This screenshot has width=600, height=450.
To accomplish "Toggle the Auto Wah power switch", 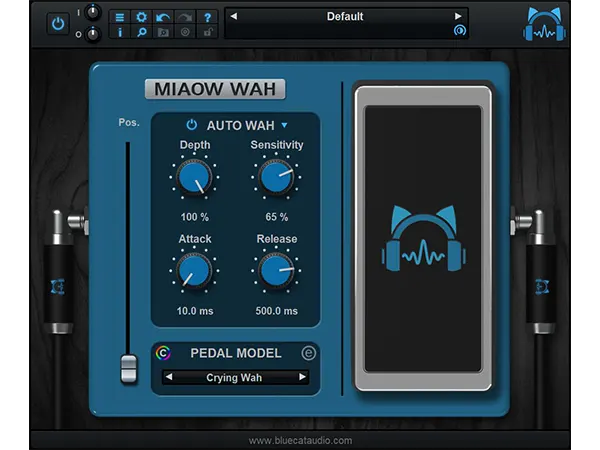I will tap(192, 125).
